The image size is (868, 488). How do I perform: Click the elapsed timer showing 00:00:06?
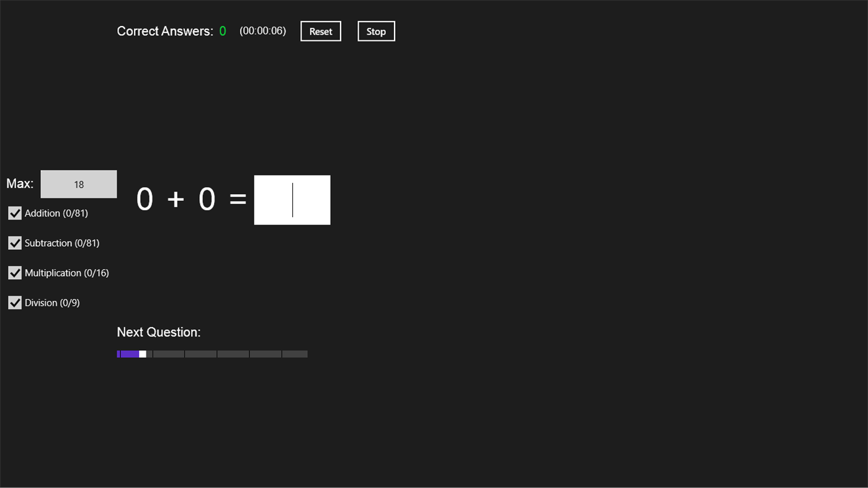[x=262, y=30]
